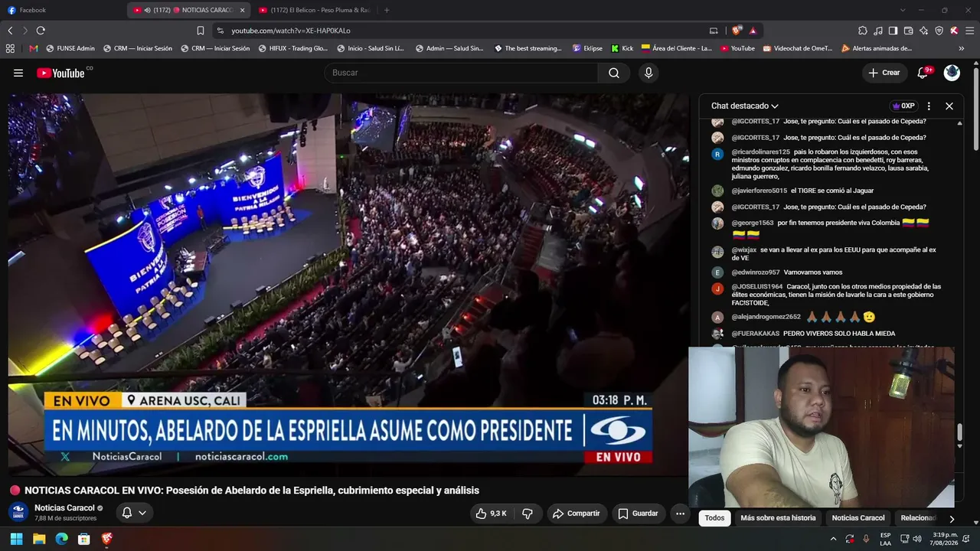Start voice search with the microphone
980x551 pixels.
[x=648, y=73]
